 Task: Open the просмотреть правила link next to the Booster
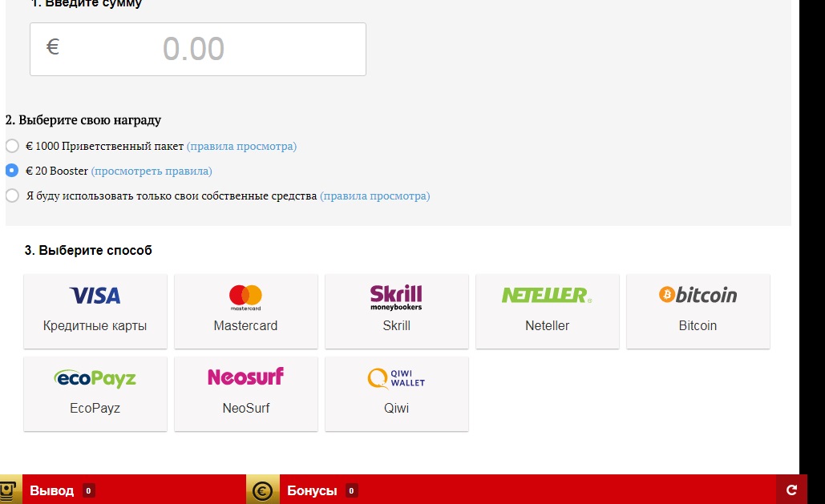(x=152, y=171)
